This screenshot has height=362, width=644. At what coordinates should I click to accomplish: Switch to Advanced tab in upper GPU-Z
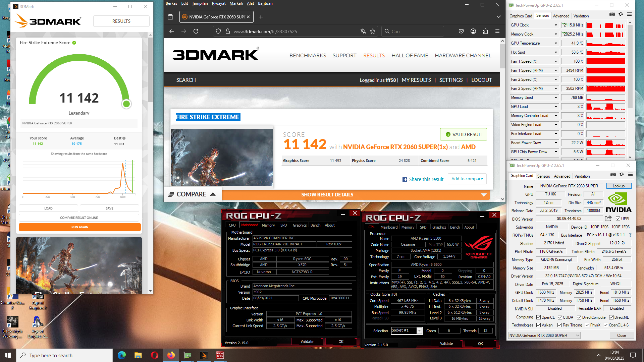561,16
